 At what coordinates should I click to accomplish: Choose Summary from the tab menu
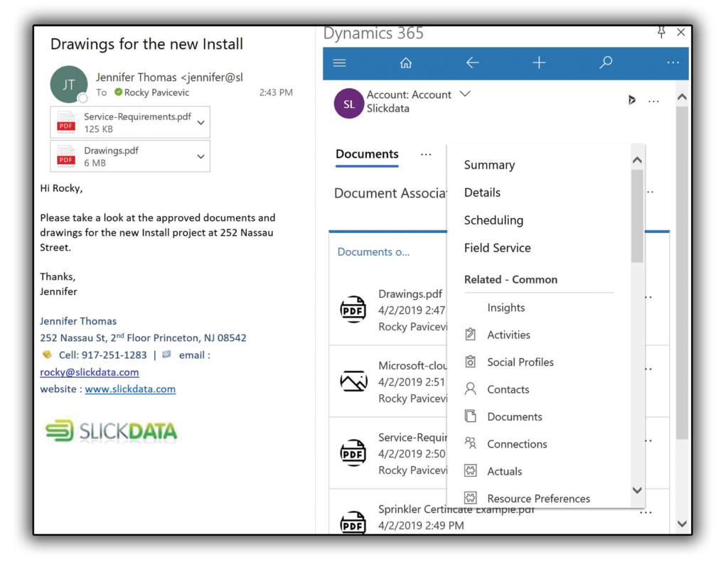(x=489, y=165)
